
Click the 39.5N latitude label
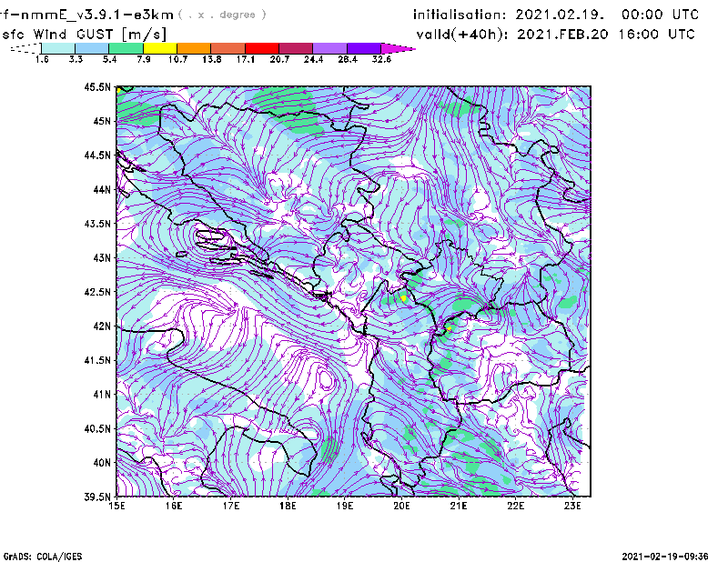97,497
